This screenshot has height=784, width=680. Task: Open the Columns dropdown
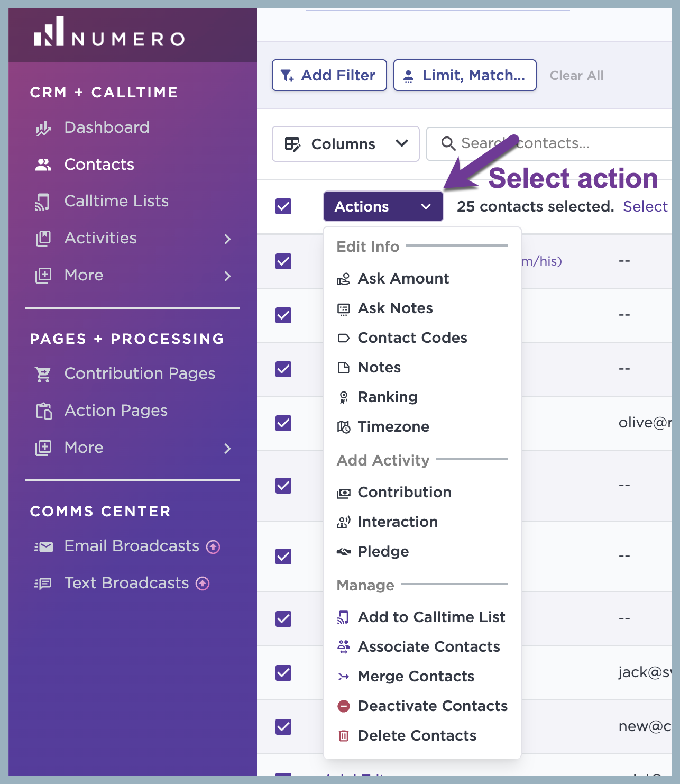(346, 144)
